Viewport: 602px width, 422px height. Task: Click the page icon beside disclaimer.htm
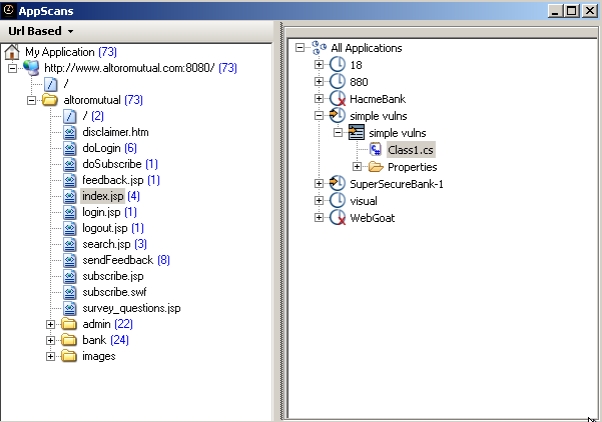tap(69, 132)
